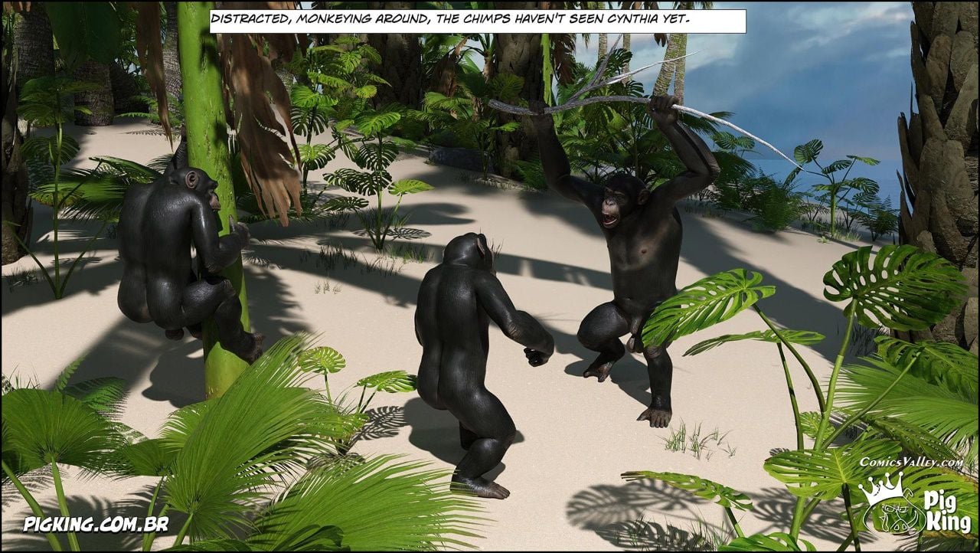Click the rough palm trunk at right edge
The width and height of the screenshot is (980, 553).
[942, 153]
